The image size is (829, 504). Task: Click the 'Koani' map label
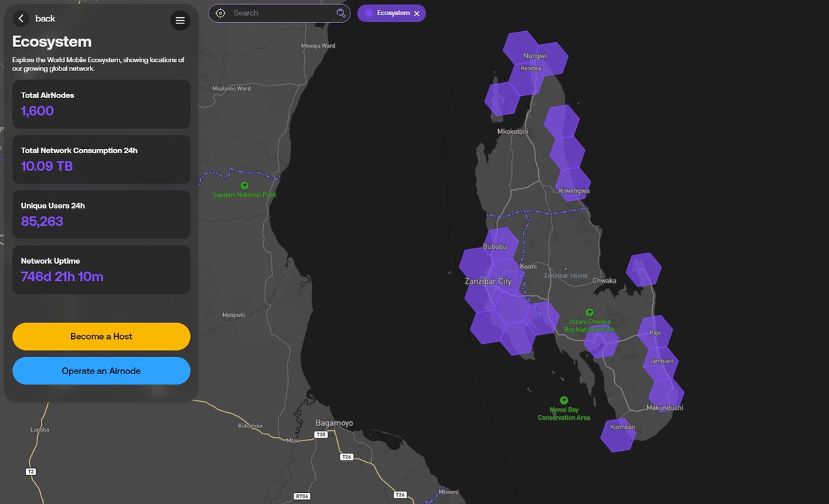pos(528,266)
